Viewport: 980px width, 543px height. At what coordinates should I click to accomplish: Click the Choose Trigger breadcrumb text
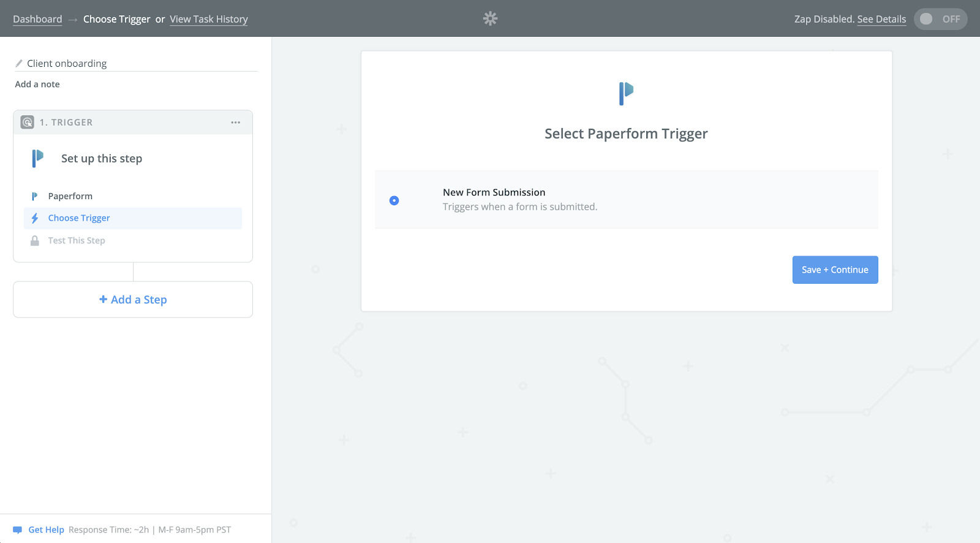(x=116, y=19)
